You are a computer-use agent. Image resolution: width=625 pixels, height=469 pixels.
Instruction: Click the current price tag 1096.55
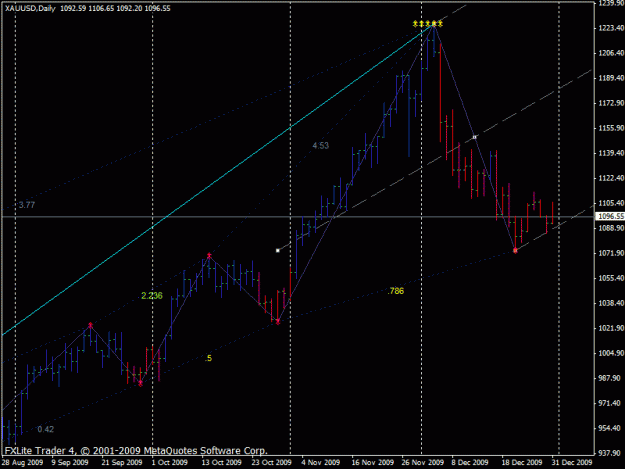pyautogui.click(x=610, y=216)
